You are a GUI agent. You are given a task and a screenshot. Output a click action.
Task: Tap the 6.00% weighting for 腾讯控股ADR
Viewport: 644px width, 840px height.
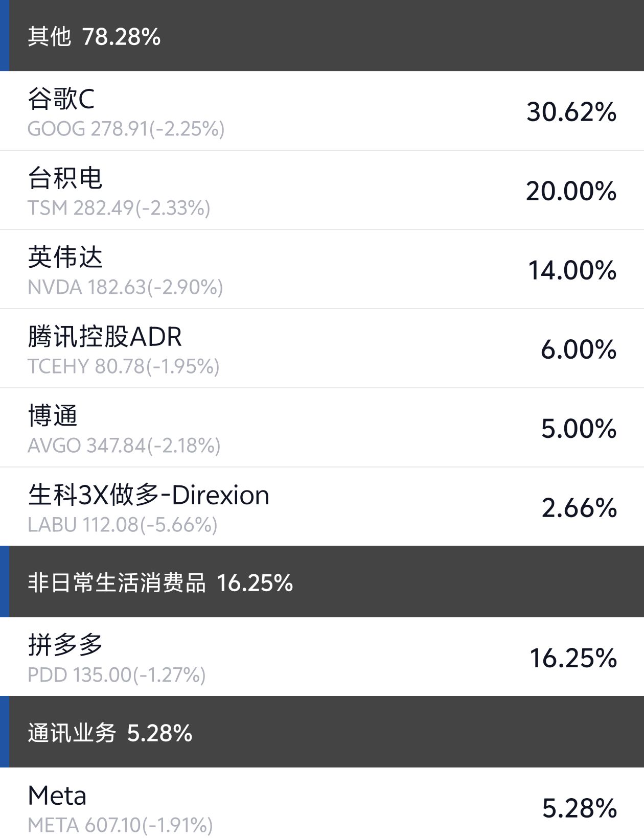coord(579,349)
